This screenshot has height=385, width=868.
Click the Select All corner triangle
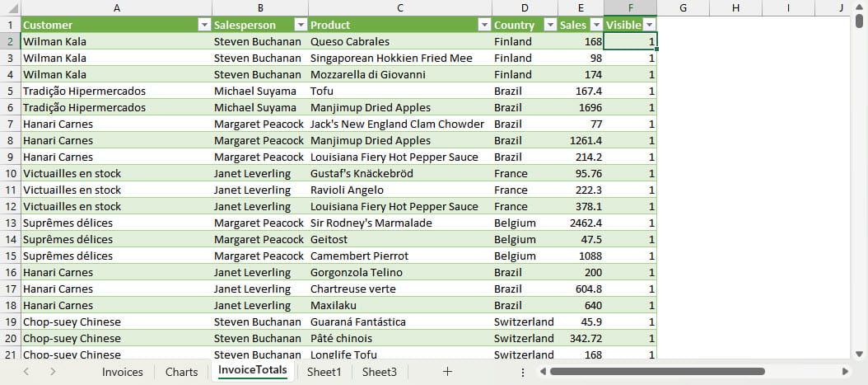point(11,7)
